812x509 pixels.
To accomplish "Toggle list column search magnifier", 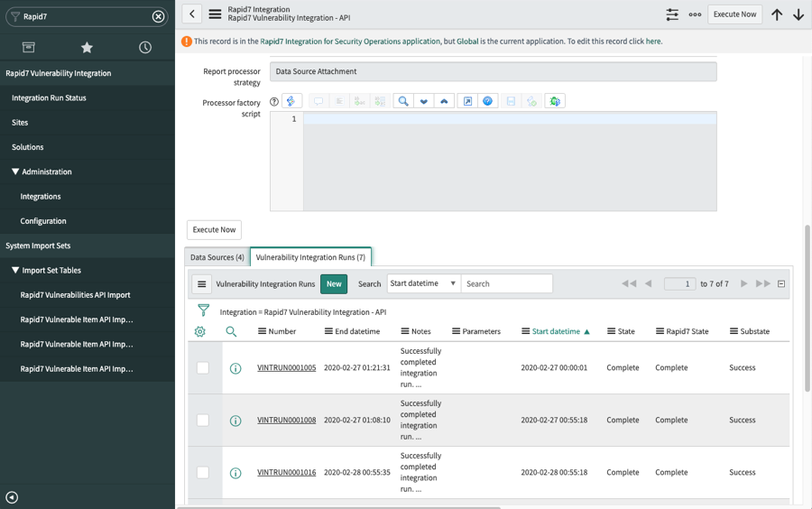I will click(231, 331).
